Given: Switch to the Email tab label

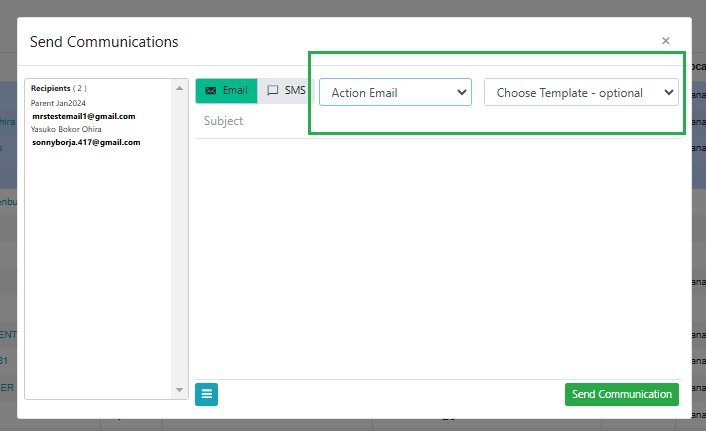Looking at the screenshot, I should [x=235, y=91].
